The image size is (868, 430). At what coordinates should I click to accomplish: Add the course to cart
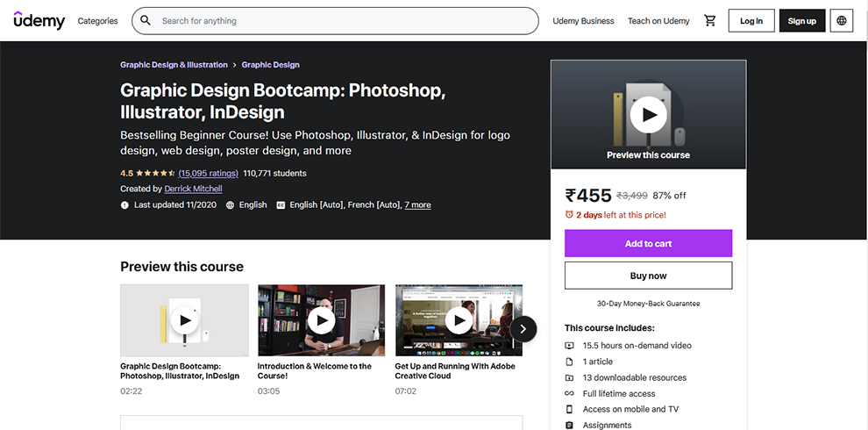point(648,243)
